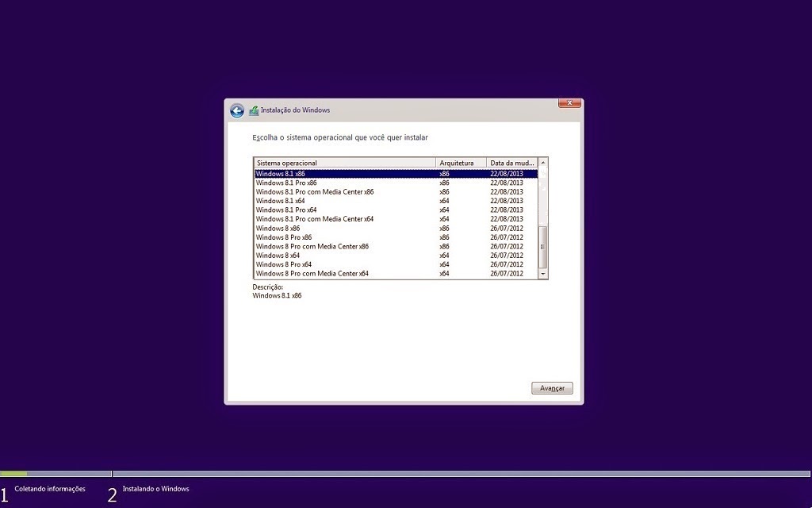Sort by Data da mud... column header
This screenshot has height=508, width=812.
(511, 163)
